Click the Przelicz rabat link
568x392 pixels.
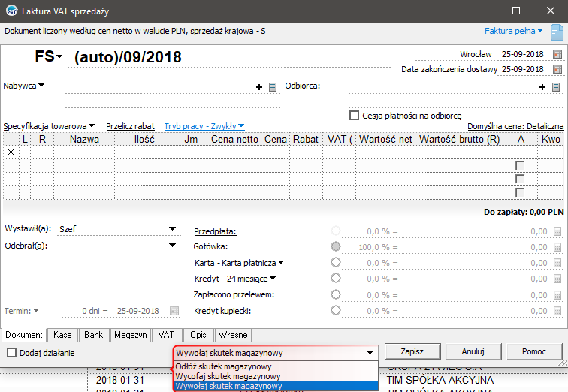coord(131,126)
